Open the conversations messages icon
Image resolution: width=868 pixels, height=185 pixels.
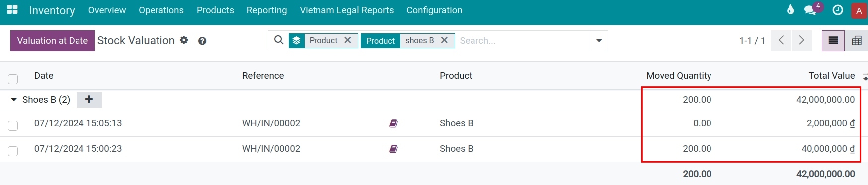tap(810, 10)
